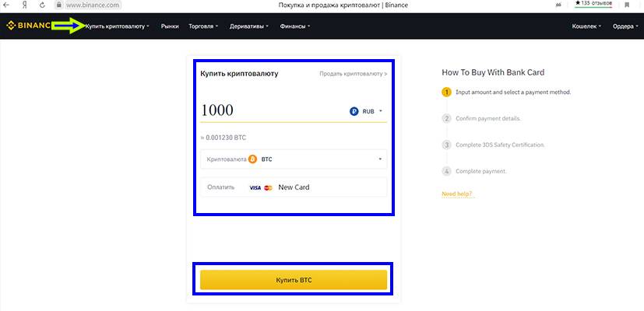Click the Need help? link
Image resolution: width=644 pixels, height=311 pixels.
(x=456, y=193)
